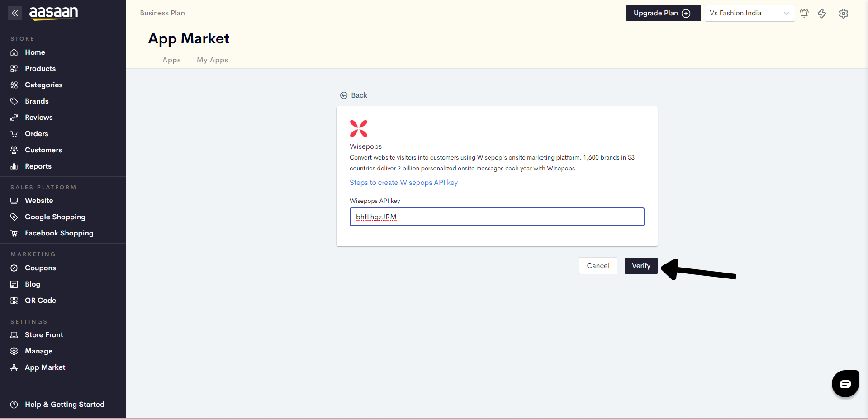Click the App Market icon in sidebar
Screen dimensions: 868x419
pos(14,367)
